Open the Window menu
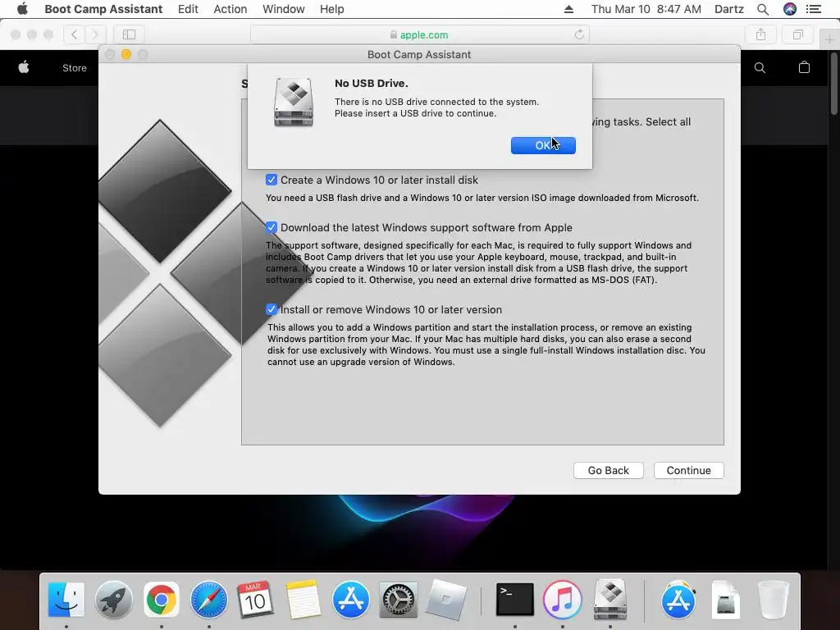This screenshot has width=840, height=630. coord(283,9)
